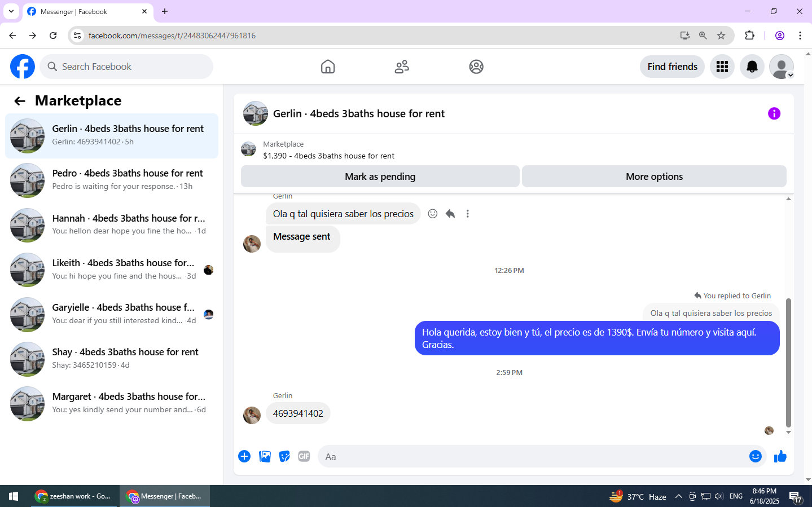Click Mark as pending button

point(380,177)
